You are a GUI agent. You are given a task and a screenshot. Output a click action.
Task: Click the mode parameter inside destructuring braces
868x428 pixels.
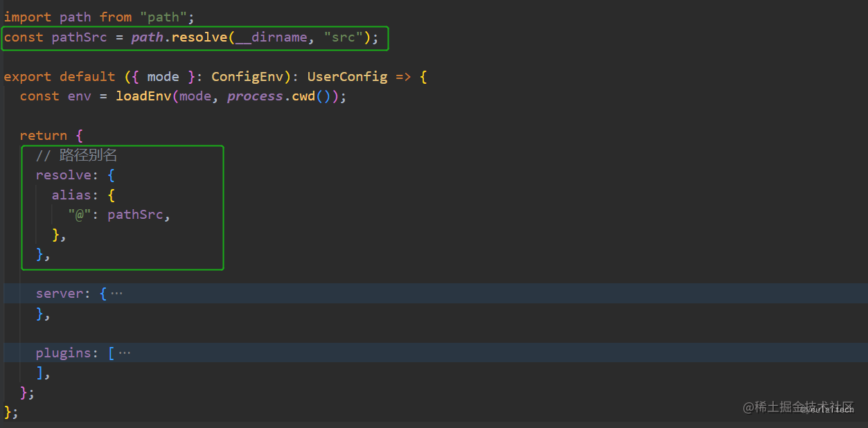163,77
